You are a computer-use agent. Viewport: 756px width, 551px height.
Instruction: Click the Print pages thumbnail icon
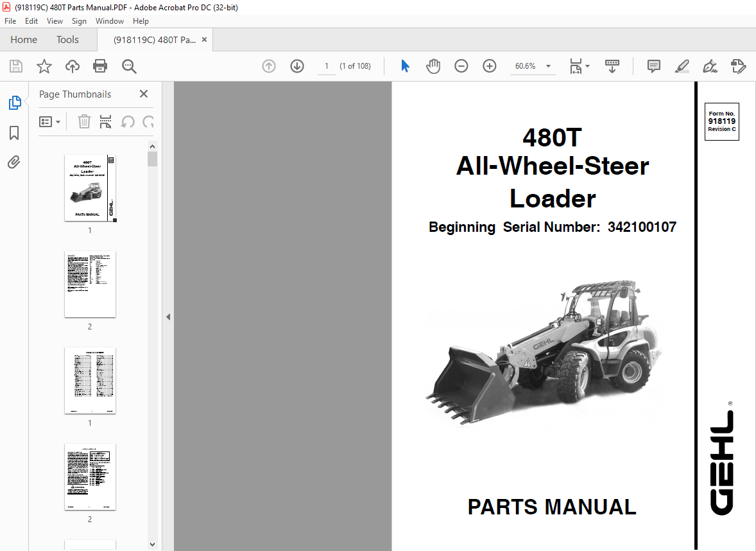point(106,121)
